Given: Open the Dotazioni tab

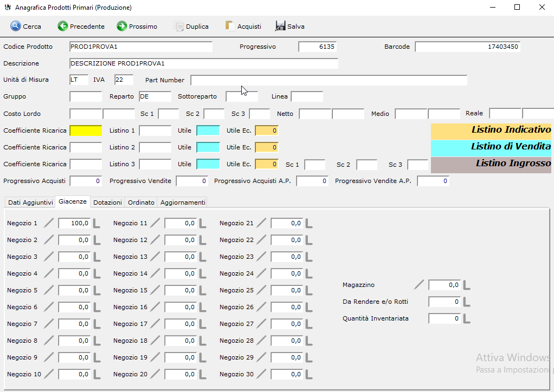Looking at the screenshot, I should point(107,202).
